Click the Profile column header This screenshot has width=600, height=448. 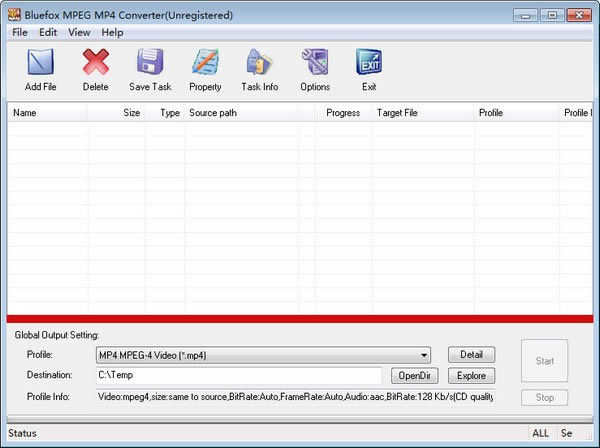[x=516, y=113]
